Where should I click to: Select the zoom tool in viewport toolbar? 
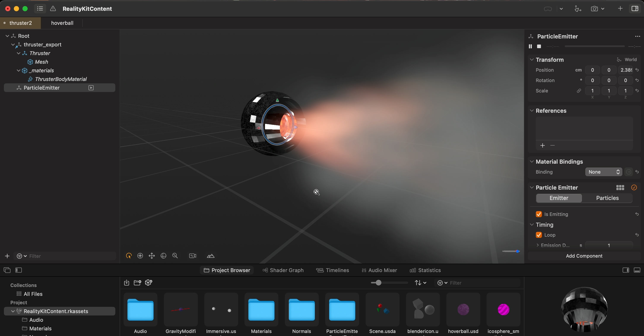175,256
